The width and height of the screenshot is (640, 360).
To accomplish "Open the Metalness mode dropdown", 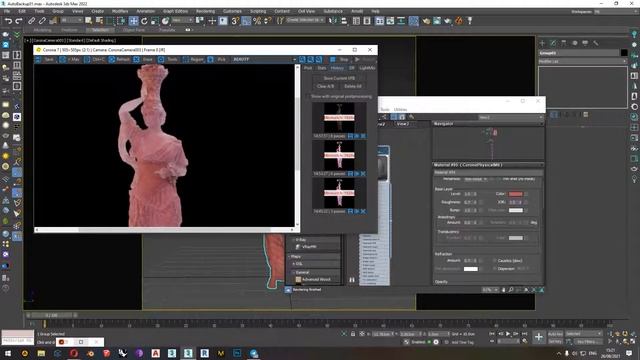I will pos(476,179).
